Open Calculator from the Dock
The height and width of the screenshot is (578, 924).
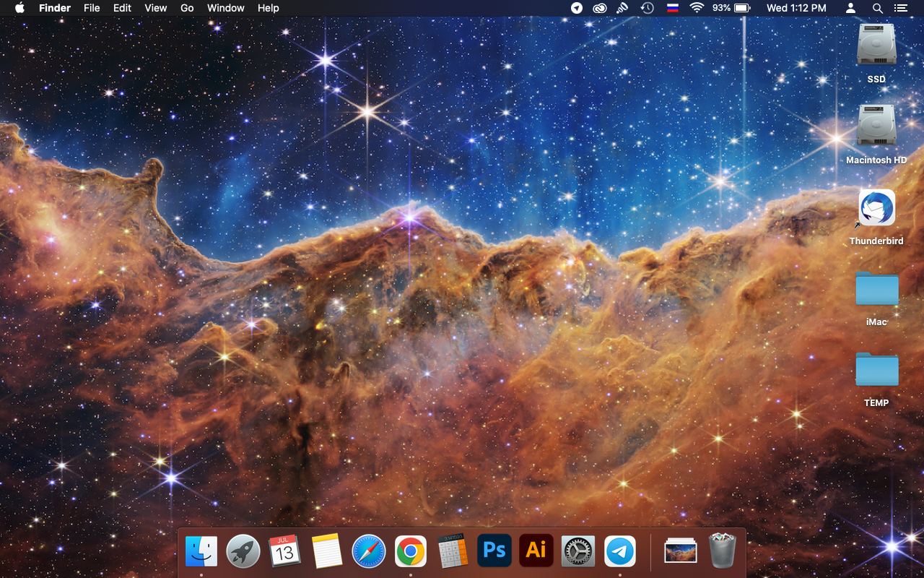coord(453,552)
